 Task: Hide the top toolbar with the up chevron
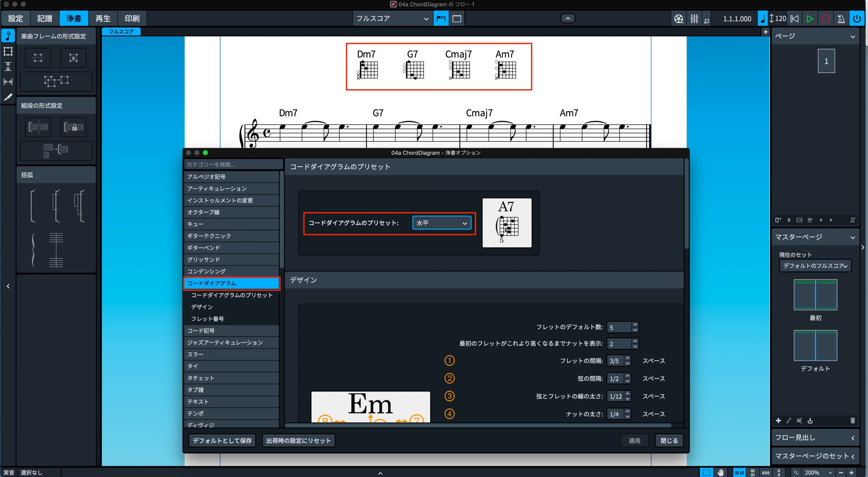pos(568,18)
